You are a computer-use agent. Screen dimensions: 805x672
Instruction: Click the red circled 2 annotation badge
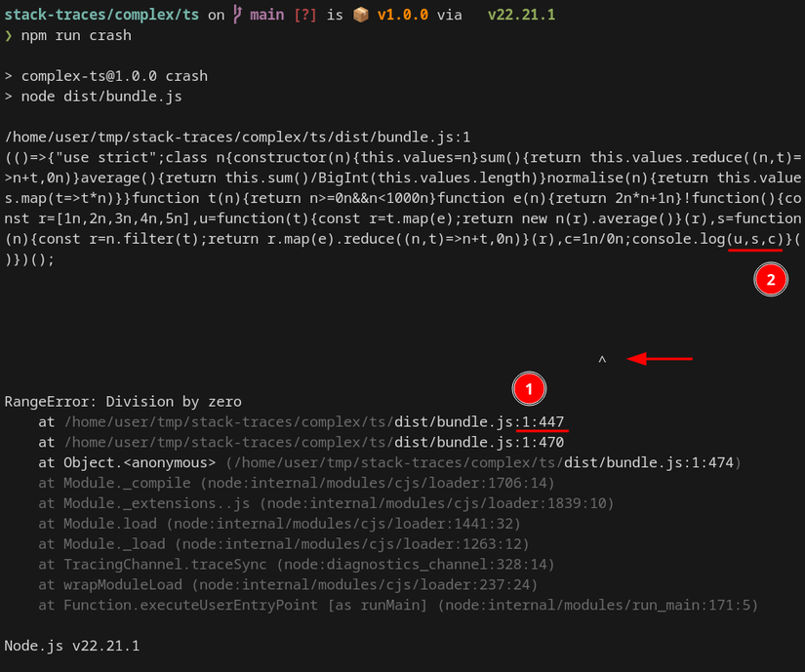click(x=770, y=280)
